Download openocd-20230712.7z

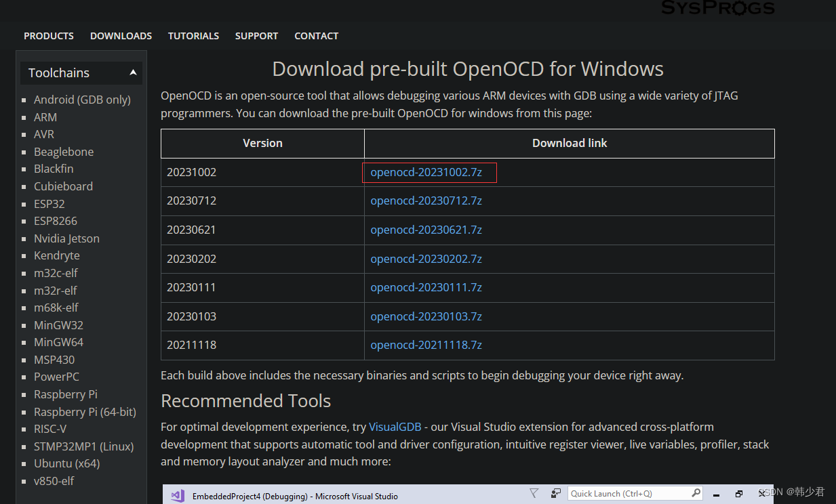(426, 201)
